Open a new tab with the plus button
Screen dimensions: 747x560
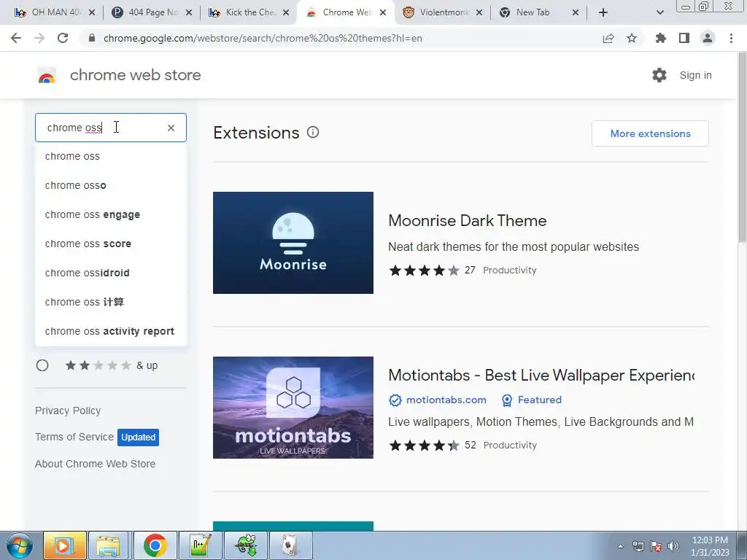603,12
